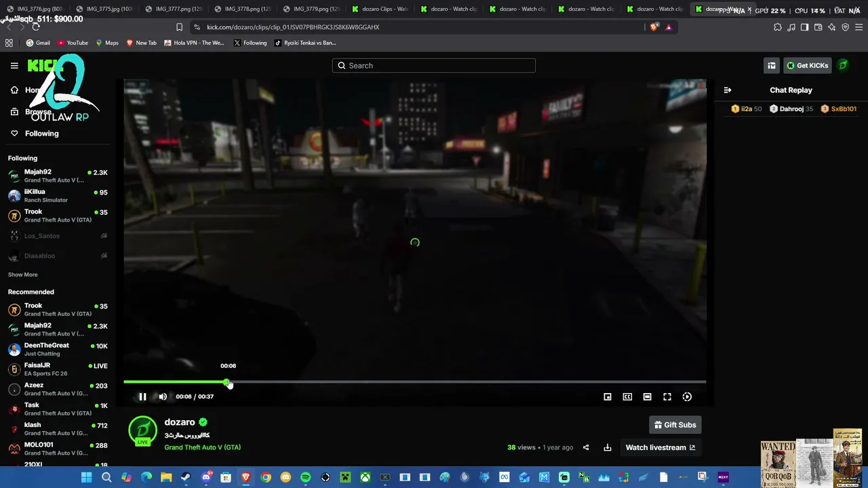Open Browse icon in sidebar

[14, 112]
